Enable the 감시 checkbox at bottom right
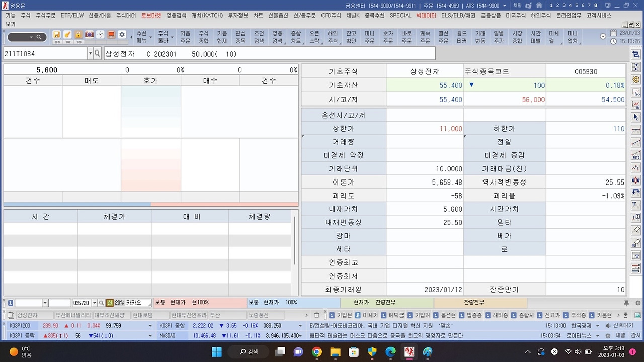 [x=634, y=335]
